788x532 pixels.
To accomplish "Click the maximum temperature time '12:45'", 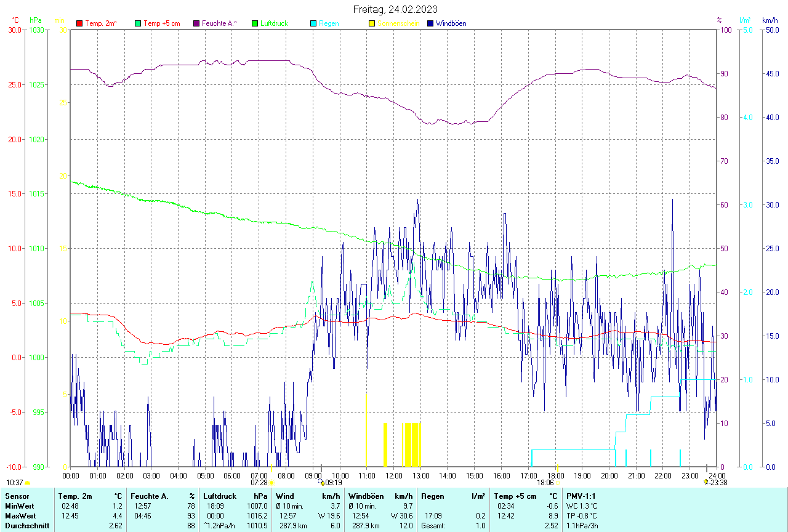I will pyautogui.click(x=70, y=515).
